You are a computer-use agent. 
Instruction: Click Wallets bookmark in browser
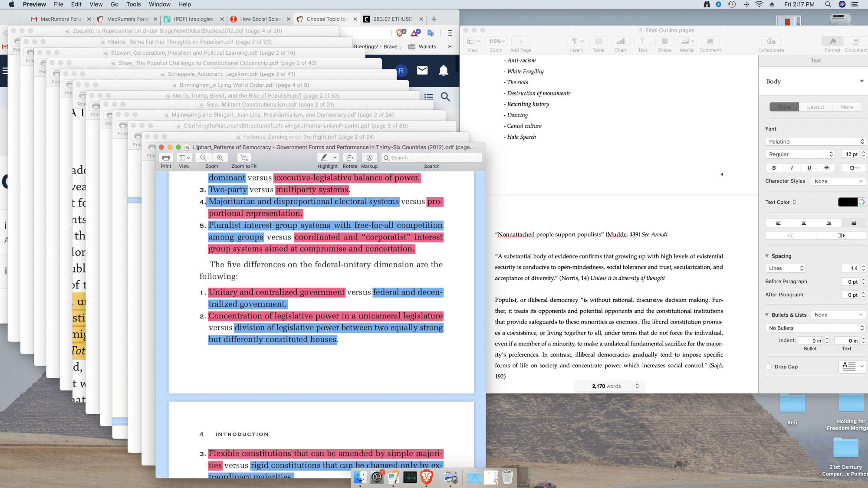(x=422, y=46)
